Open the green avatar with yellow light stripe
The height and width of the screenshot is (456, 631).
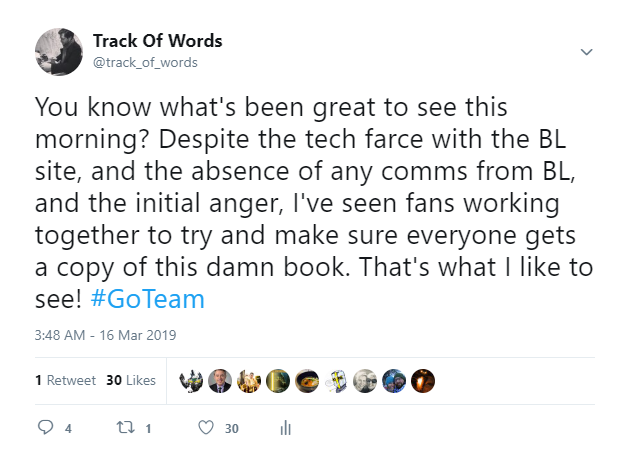[x=278, y=381]
